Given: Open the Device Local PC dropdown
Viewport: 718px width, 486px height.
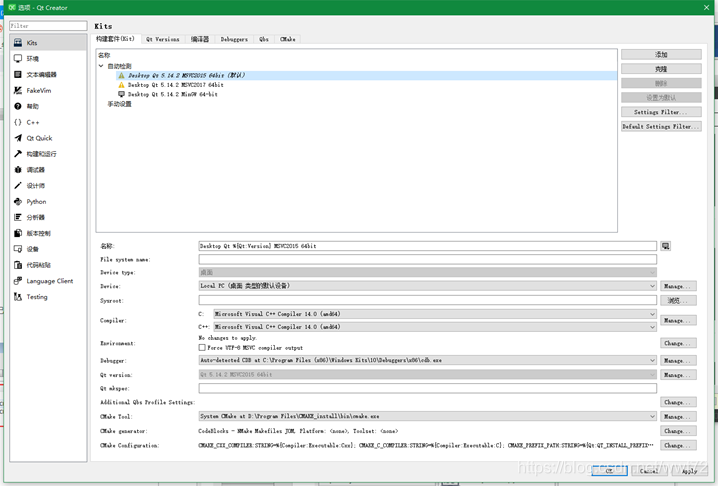Looking at the screenshot, I should tap(427, 286).
